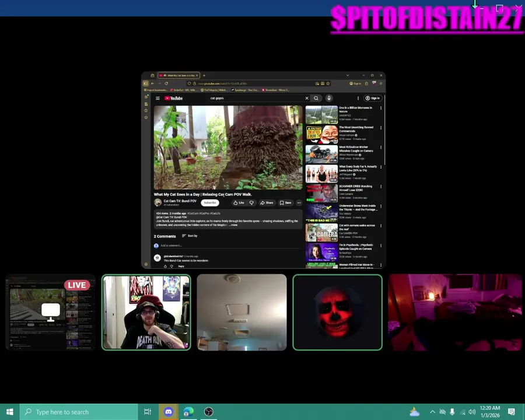Screen dimensions: 525x420
Task: Expand the hidden system tray icons
Action: pos(432,412)
